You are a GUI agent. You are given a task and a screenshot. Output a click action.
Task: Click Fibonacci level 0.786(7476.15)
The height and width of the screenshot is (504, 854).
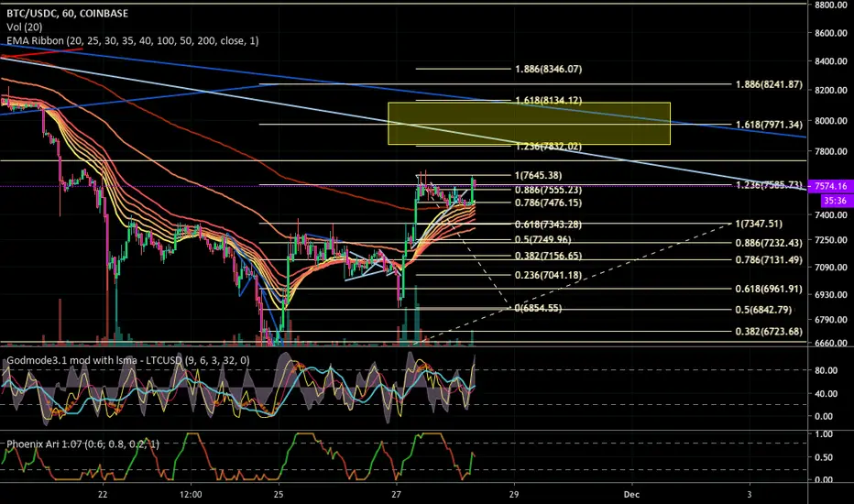(549, 203)
